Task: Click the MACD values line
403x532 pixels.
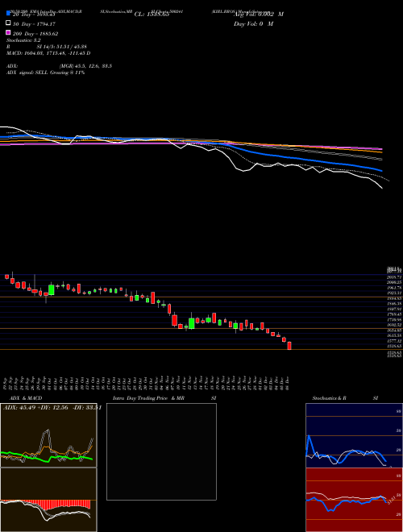Action: tap(48, 53)
